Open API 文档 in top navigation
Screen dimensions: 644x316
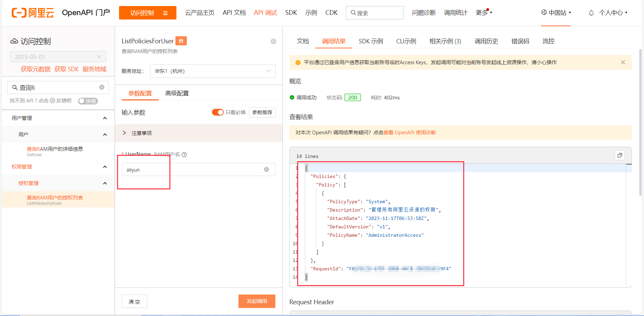(x=234, y=13)
